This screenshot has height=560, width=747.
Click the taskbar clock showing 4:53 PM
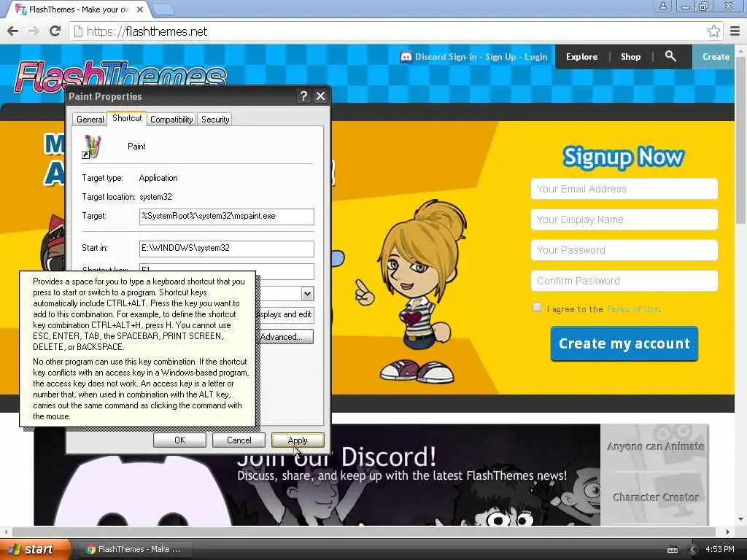(x=719, y=550)
